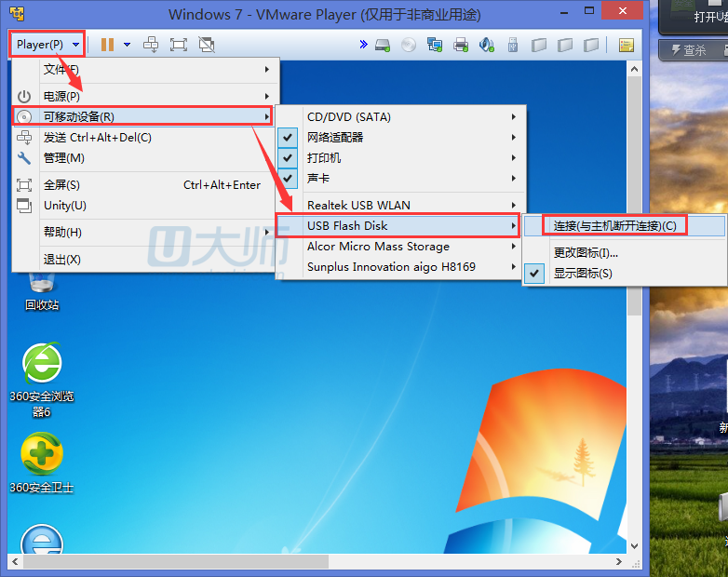Open the Alcor Micro Mass Storage submenu
The image size is (728, 577).
401,246
